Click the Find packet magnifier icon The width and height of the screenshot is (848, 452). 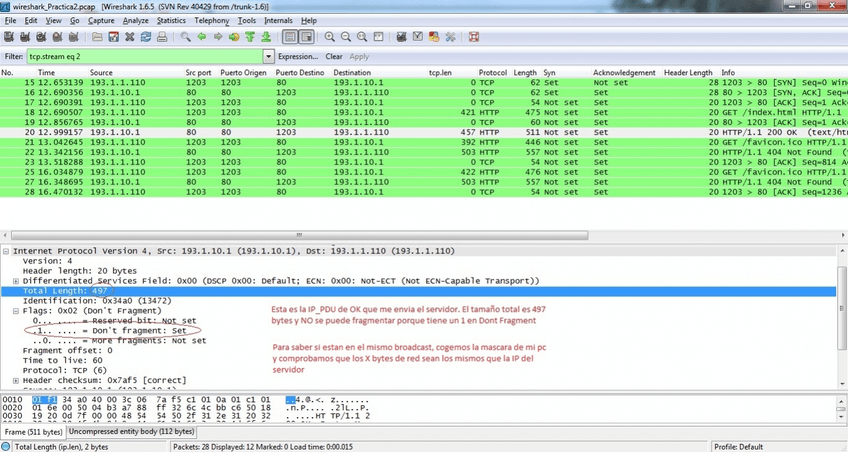point(186,37)
